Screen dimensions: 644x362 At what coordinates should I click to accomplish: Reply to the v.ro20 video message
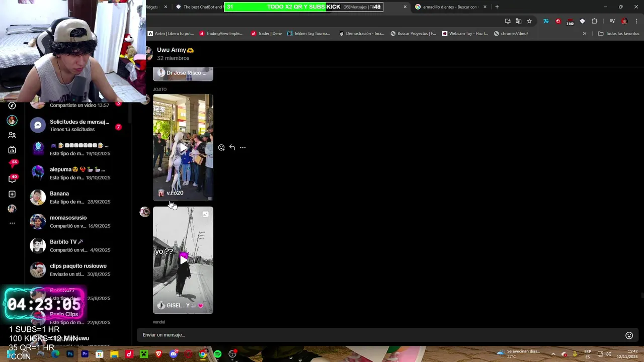click(232, 147)
